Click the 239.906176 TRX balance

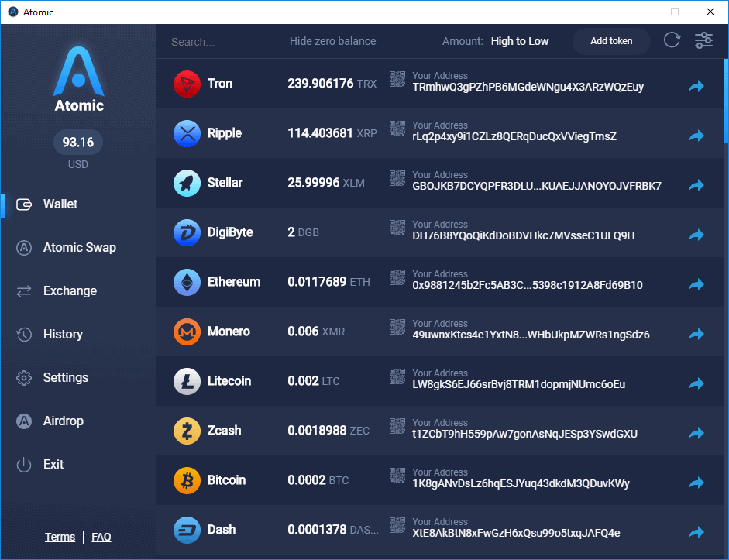pos(332,84)
